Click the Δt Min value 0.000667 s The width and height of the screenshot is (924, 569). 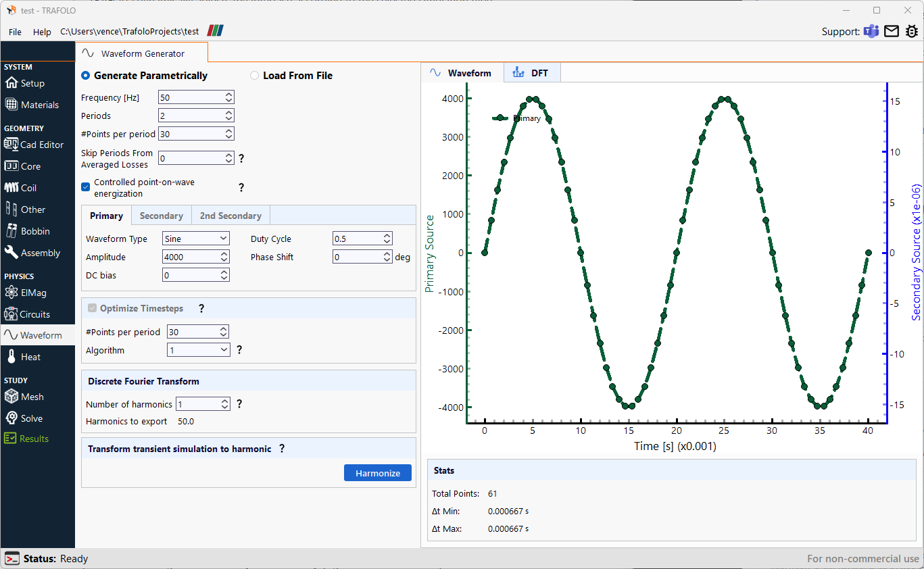[508, 512]
